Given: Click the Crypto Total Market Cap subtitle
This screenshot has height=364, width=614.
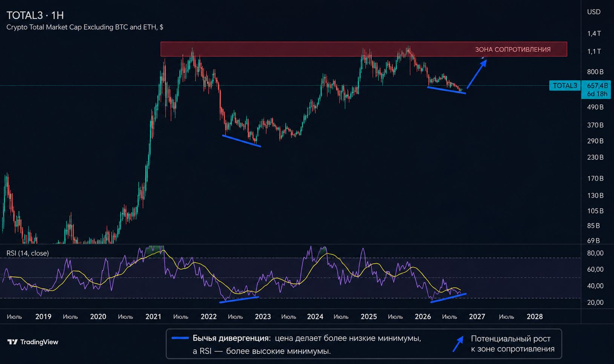Looking at the screenshot, I should click(85, 27).
